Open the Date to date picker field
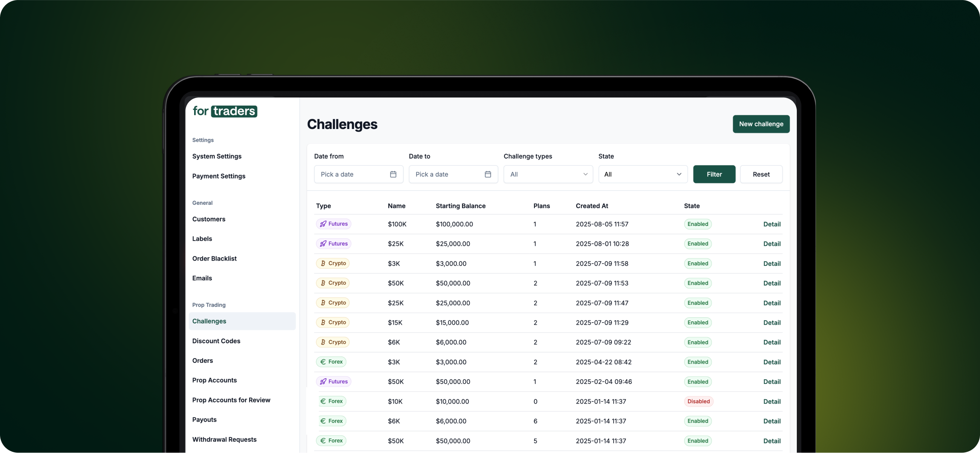The height and width of the screenshot is (453, 980). (x=447, y=174)
